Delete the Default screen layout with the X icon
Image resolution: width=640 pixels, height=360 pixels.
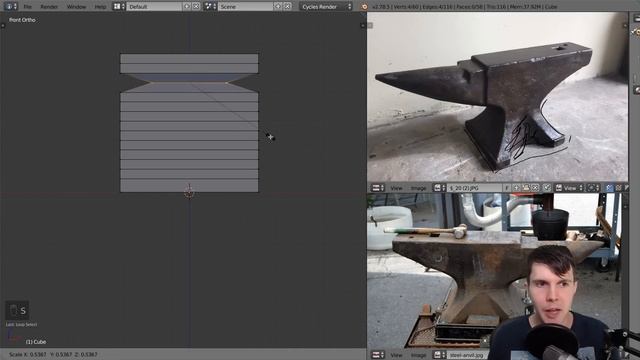pos(196,7)
